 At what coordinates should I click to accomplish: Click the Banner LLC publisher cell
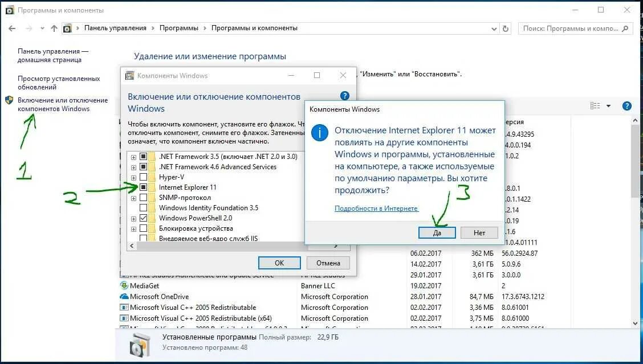[x=318, y=286]
